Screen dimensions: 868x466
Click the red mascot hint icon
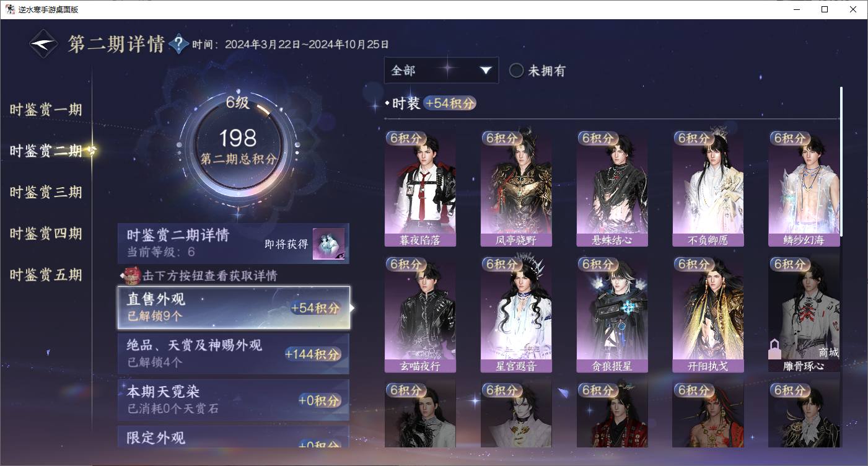[131, 275]
